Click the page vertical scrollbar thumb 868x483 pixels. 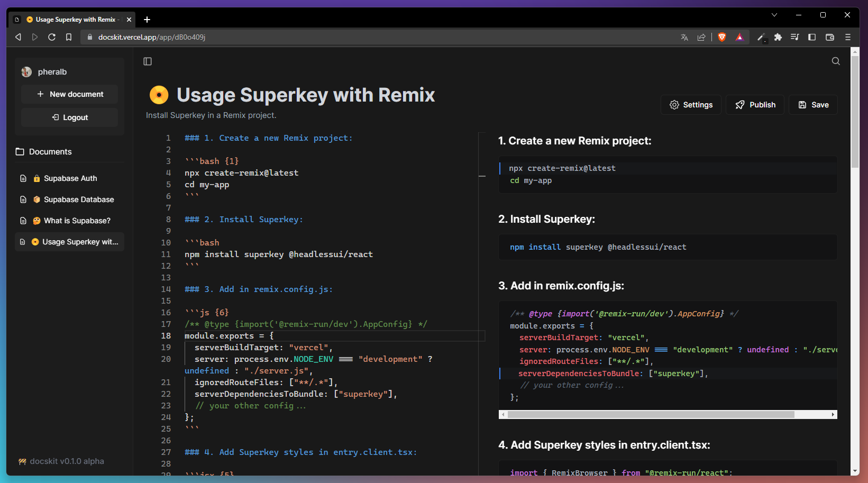(x=855, y=111)
